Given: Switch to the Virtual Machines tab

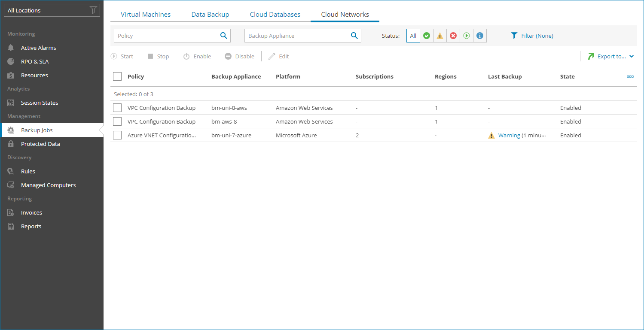Looking at the screenshot, I should pyautogui.click(x=146, y=14).
